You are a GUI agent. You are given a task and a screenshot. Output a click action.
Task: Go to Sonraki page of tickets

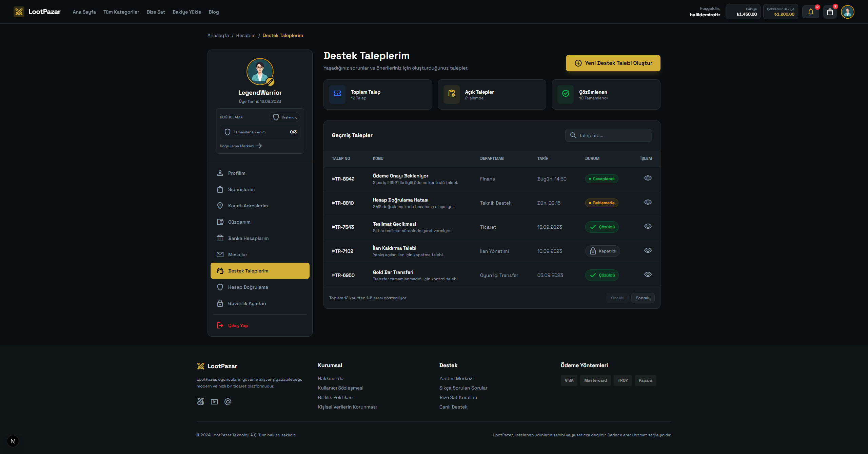click(x=643, y=298)
